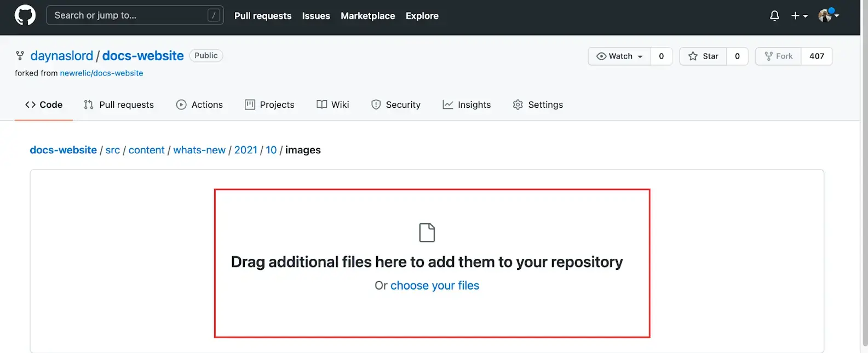The width and height of the screenshot is (868, 353).
Task: Go to whats-new folder in breadcrumb
Action: (x=199, y=150)
